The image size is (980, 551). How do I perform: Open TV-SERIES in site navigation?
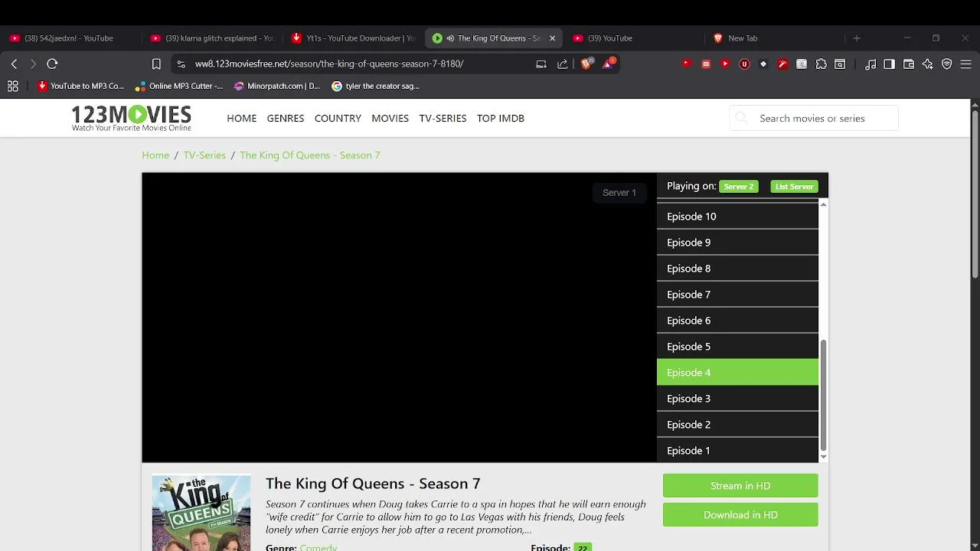point(443,118)
